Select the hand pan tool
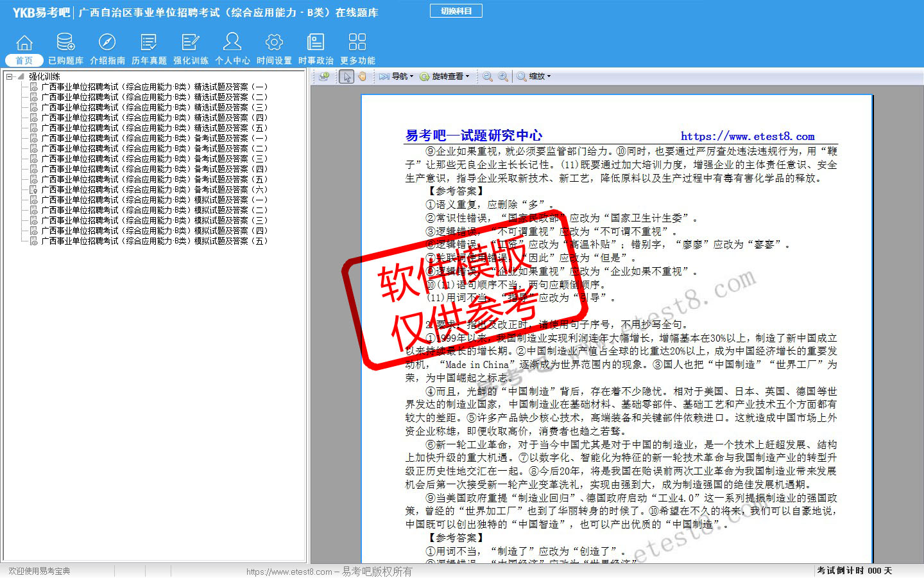The height and width of the screenshot is (578, 924). tap(363, 76)
